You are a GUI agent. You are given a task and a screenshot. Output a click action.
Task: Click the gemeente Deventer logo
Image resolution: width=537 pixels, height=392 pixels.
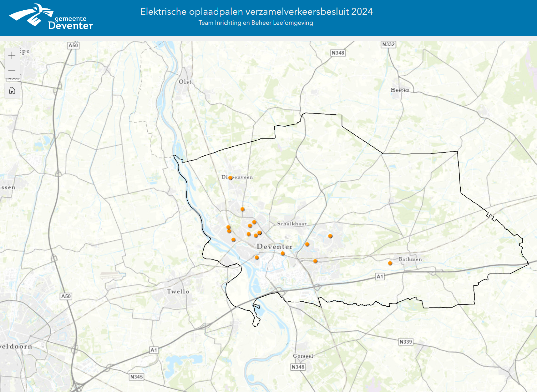[x=51, y=18]
